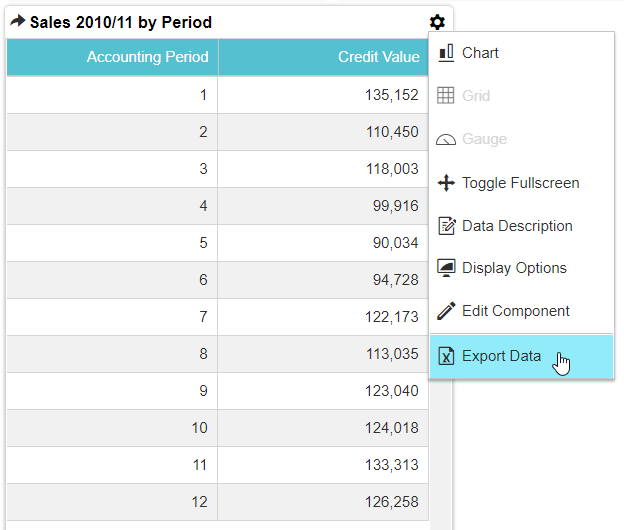Click the edit component pencil icon
This screenshot has height=530, width=624.
[446, 311]
